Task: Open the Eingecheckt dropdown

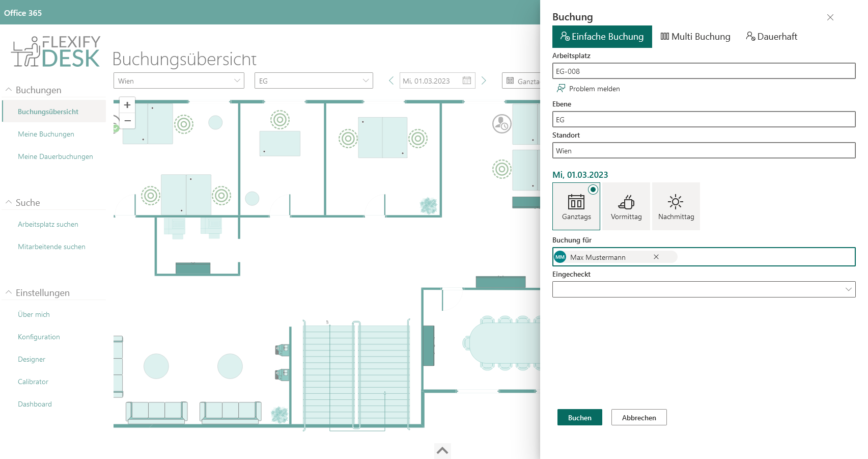Action: 703,289
